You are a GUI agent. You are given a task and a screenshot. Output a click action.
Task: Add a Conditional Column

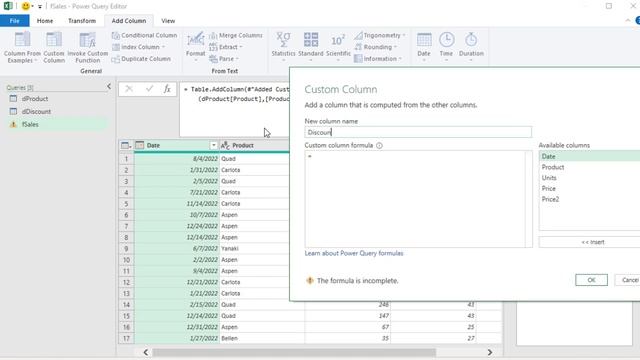pos(144,36)
